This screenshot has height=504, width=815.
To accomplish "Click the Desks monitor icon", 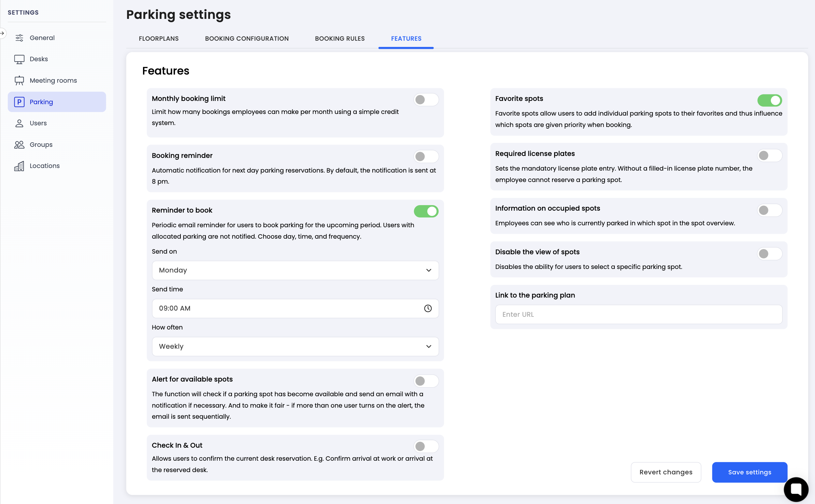I will coord(19,59).
